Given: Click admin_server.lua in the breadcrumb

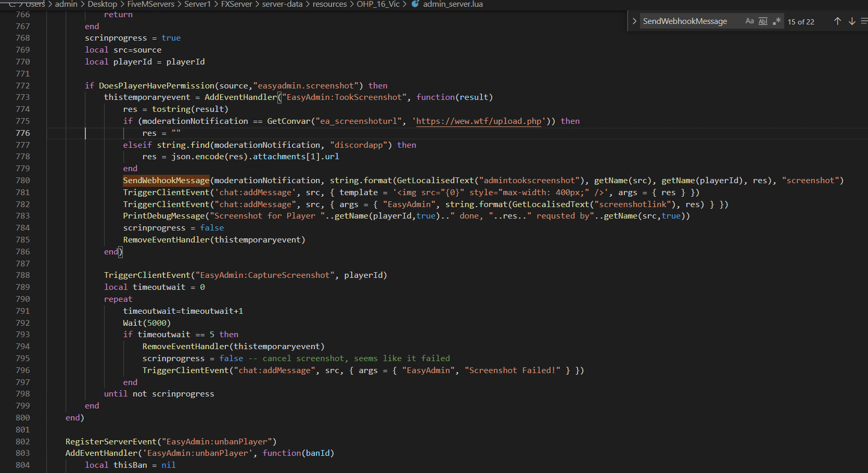Looking at the screenshot, I should click(x=453, y=4).
